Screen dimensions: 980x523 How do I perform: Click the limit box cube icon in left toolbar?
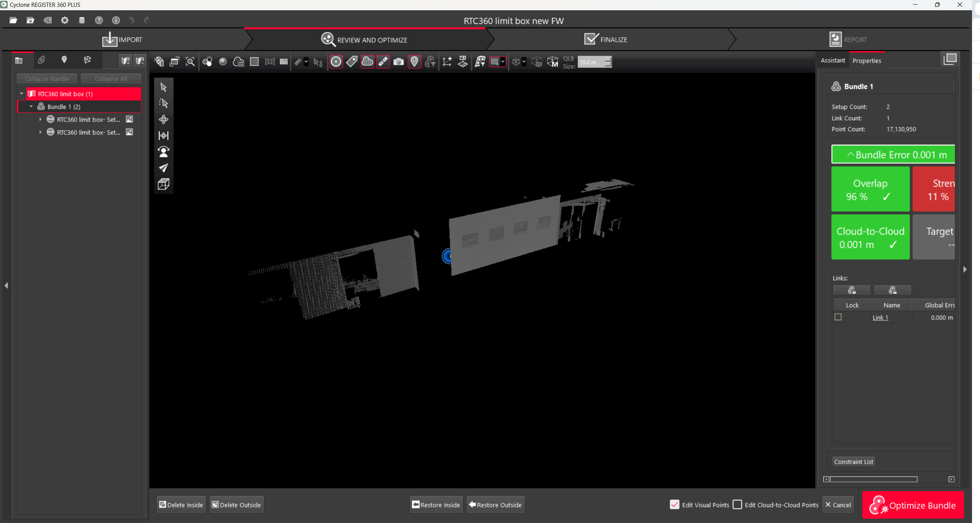[x=164, y=184]
